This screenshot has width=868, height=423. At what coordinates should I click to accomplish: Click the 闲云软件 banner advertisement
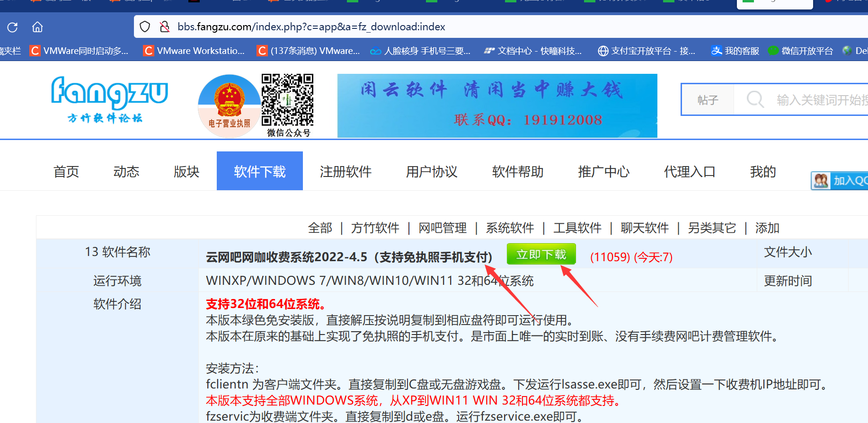tap(497, 106)
